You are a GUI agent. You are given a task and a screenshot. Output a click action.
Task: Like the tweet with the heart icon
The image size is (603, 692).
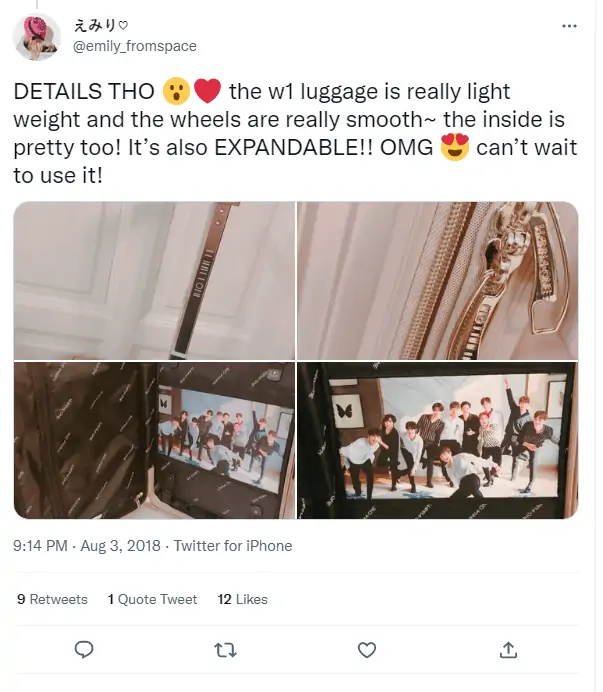pos(366,650)
